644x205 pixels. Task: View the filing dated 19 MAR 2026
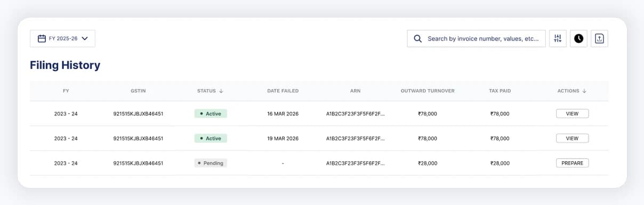coord(572,138)
